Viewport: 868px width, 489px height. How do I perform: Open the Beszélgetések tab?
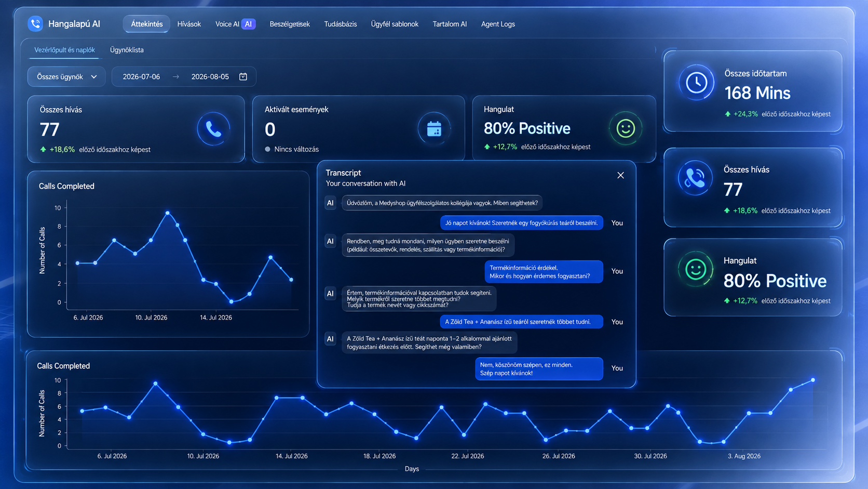click(290, 24)
